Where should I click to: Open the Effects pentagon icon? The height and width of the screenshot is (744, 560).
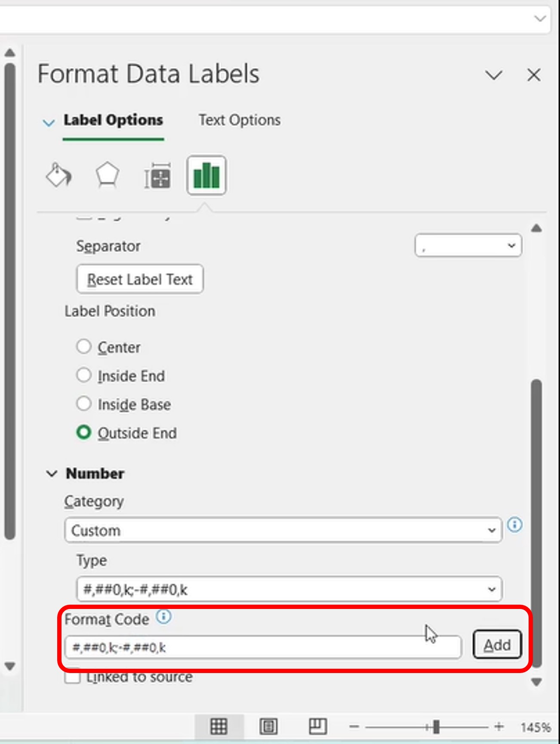(107, 175)
